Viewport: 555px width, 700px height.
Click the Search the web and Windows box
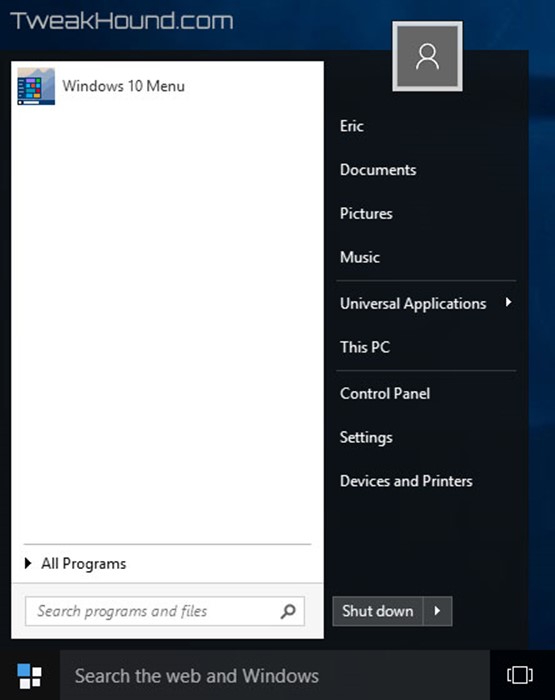pyautogui.click(x=275, y=675)
